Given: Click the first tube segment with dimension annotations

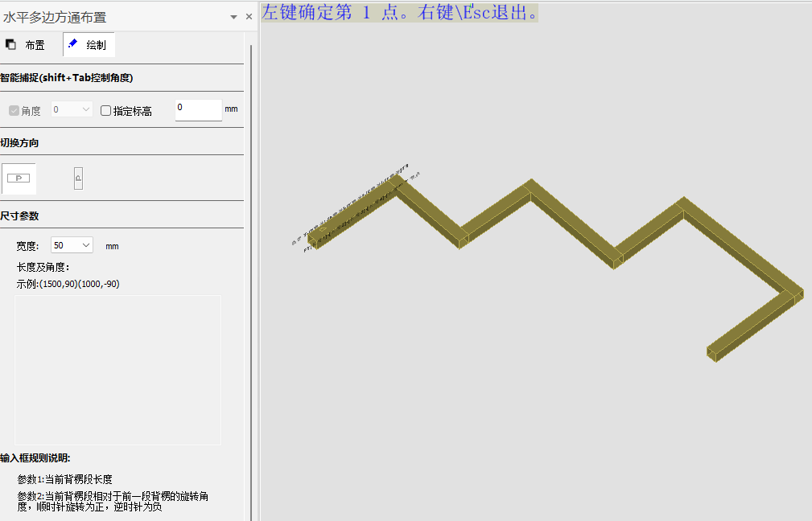Looking at the screenshot, I should [354, 213].
